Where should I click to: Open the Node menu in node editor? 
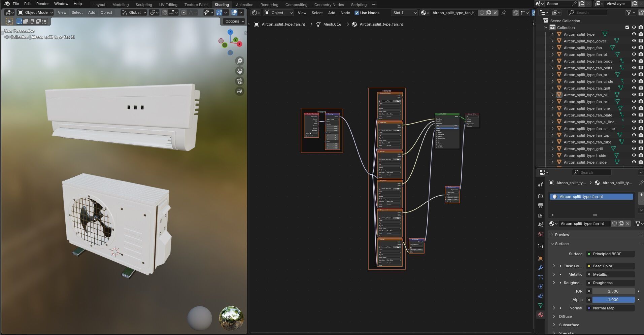(345, 13)
